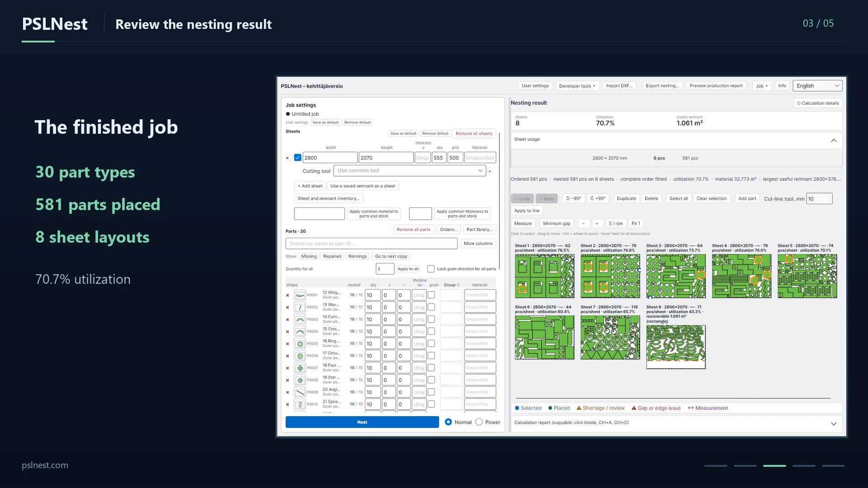Click Preview production report button
The width and height of the screenshot is (868, 488).
point(716,86)
